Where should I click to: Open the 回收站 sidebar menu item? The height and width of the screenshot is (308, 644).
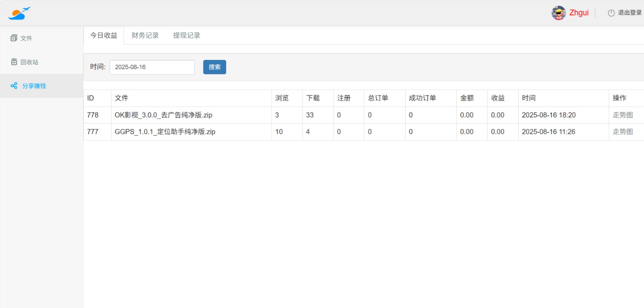(x=29, y=62)
